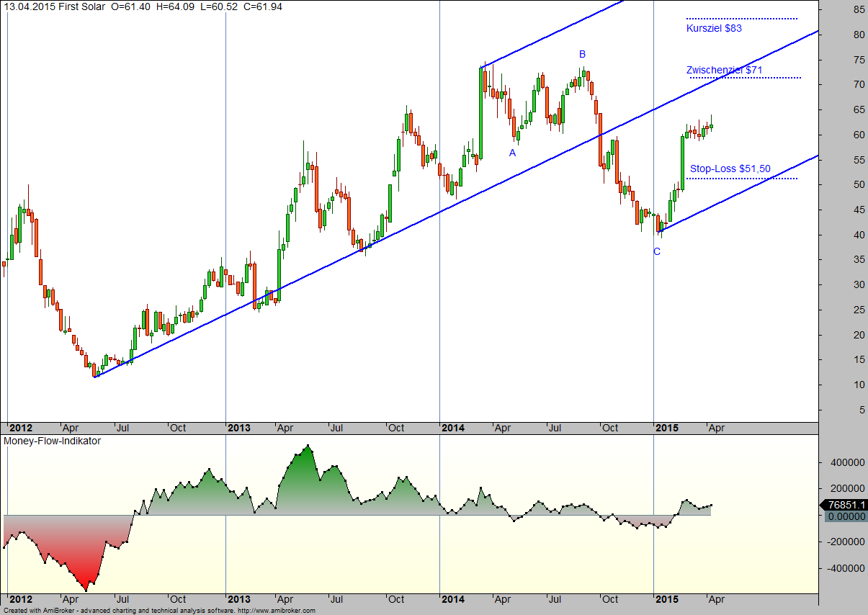Click the "First Solar" name in the chart title

point(81,6)
